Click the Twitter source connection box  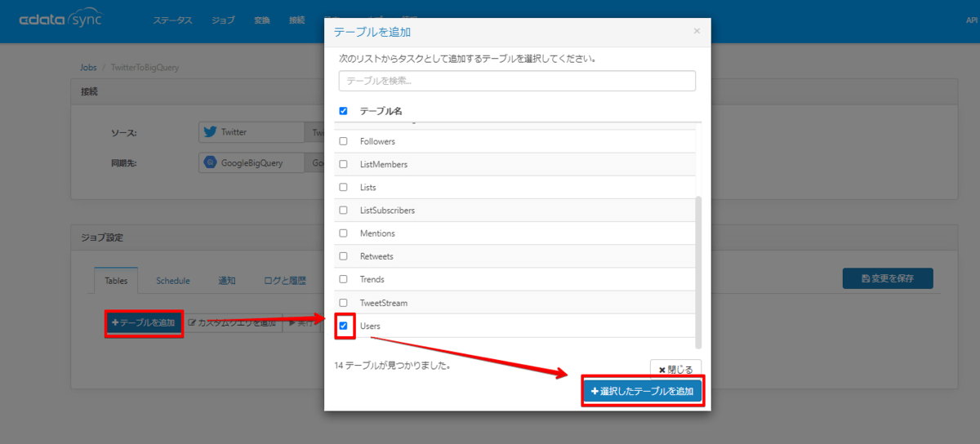click(252, 131)
